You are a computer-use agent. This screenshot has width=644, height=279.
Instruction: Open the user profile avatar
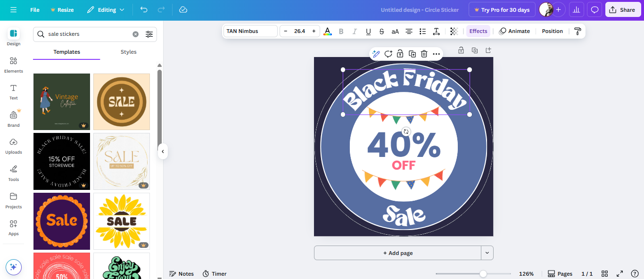(546, 10)
